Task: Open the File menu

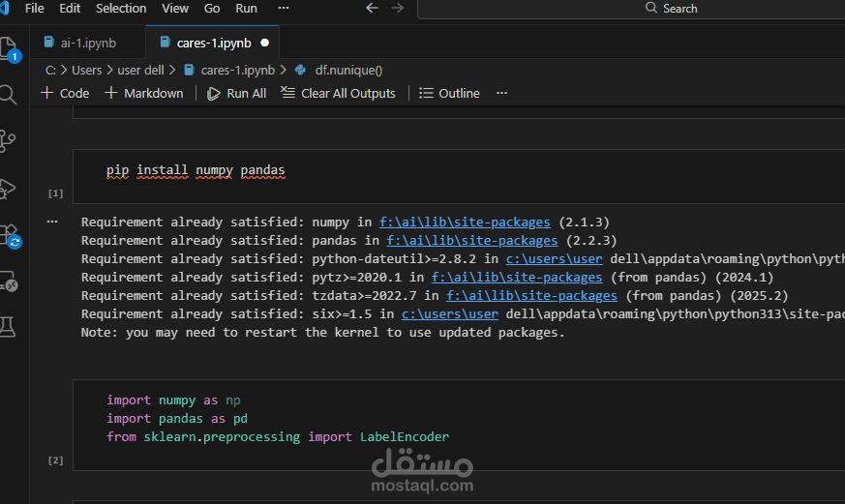Action: pos(34,8)
